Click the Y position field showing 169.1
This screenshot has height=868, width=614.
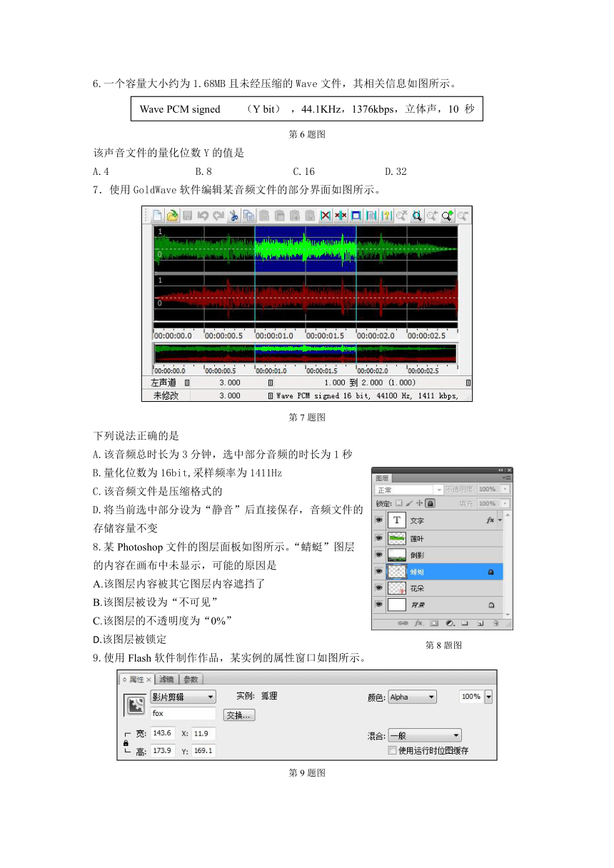(203, 751)
